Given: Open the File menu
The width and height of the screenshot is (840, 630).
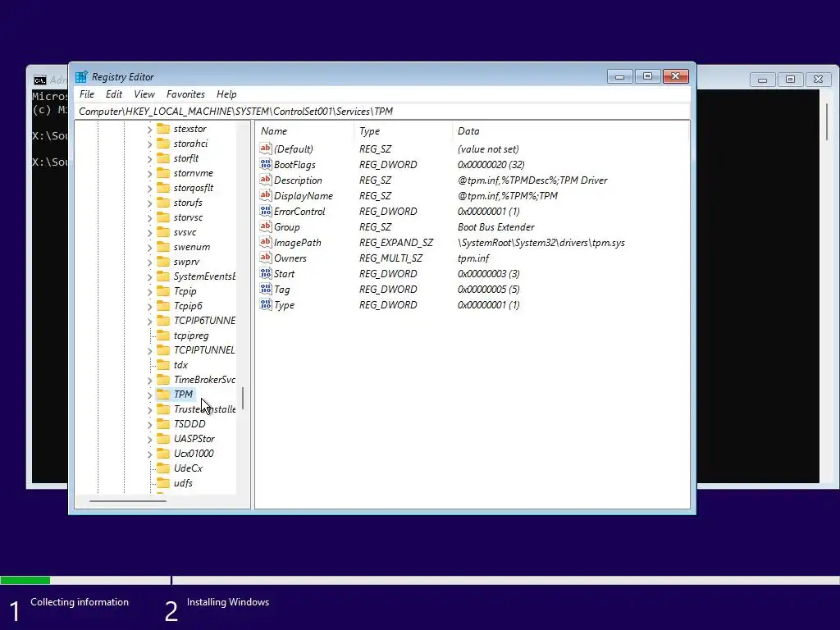Looking at the screenshot, I should pyautogui.click(x=87, y=94).
